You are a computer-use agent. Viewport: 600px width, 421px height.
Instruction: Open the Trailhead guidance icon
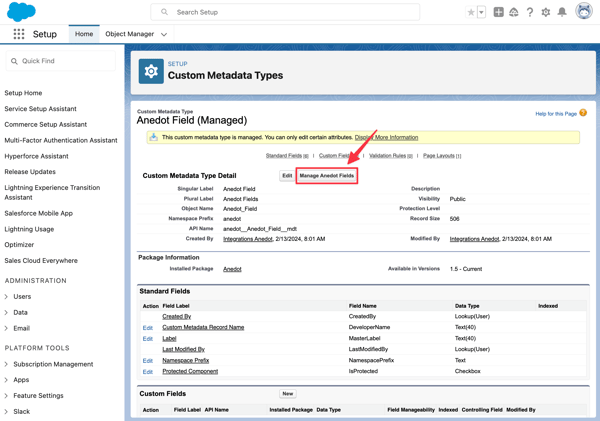tap(514, 12)
